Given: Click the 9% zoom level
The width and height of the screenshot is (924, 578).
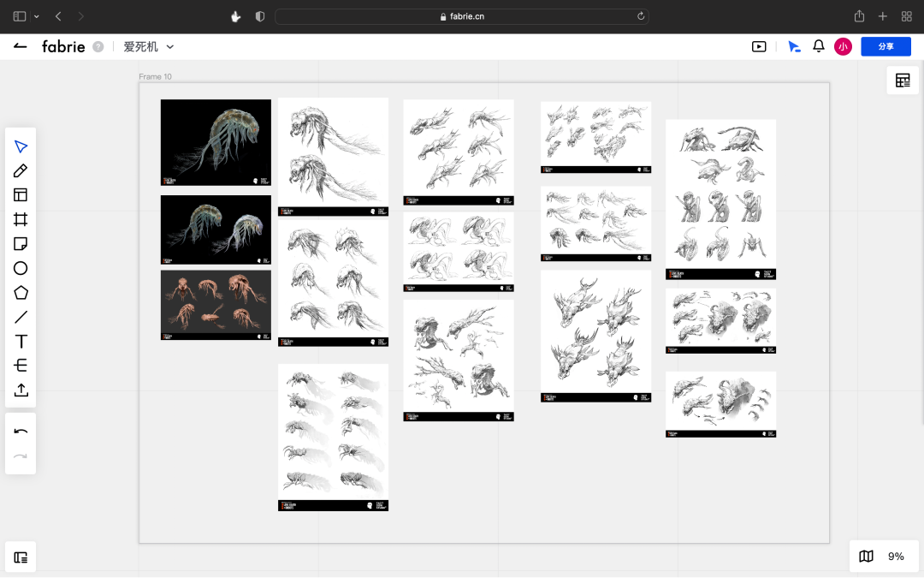Looking at the screenshot, I should point(896,557).
